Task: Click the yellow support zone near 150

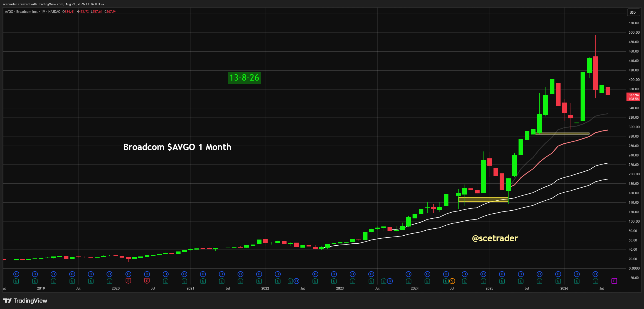Action: [x=483, y=200]
